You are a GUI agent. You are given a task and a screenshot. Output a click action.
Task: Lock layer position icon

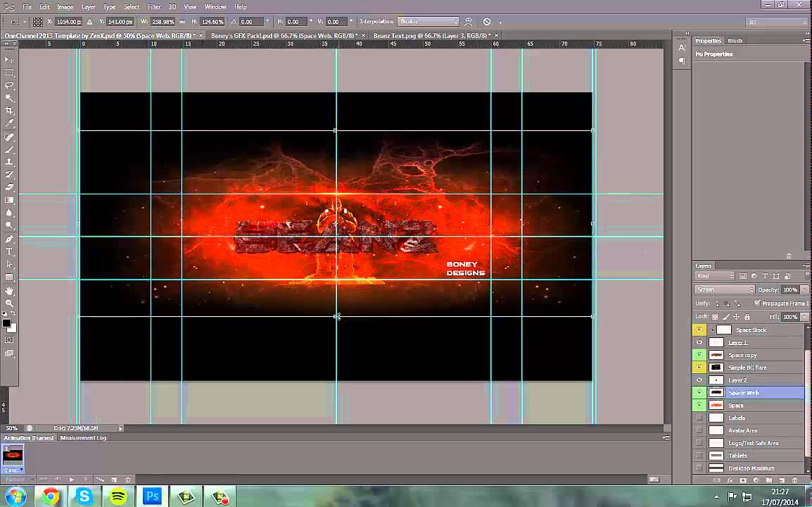click(737, 317)
